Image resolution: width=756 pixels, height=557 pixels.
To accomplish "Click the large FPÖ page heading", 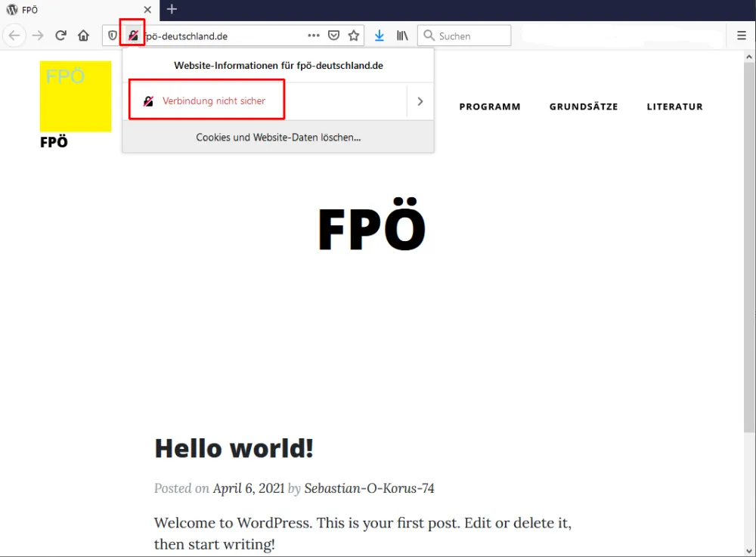I will pos(372,225).
